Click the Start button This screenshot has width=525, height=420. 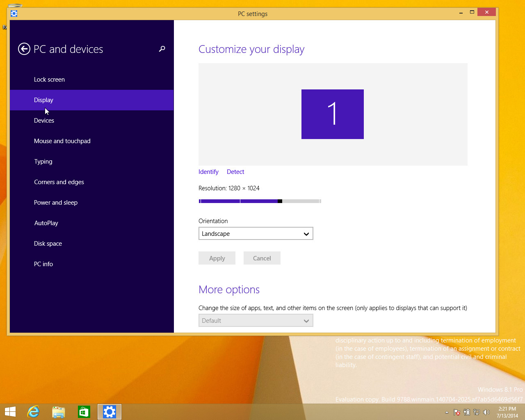[x=10, y=412]
